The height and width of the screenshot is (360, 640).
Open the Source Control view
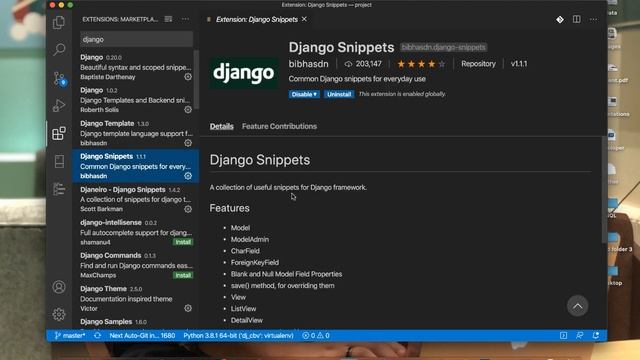coord(59,78)
